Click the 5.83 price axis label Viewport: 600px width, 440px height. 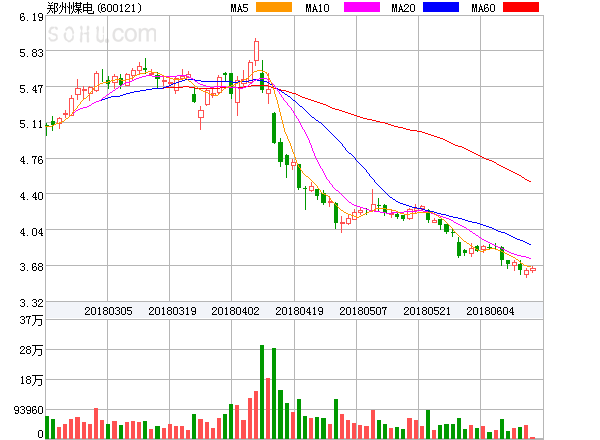[31, 53]
